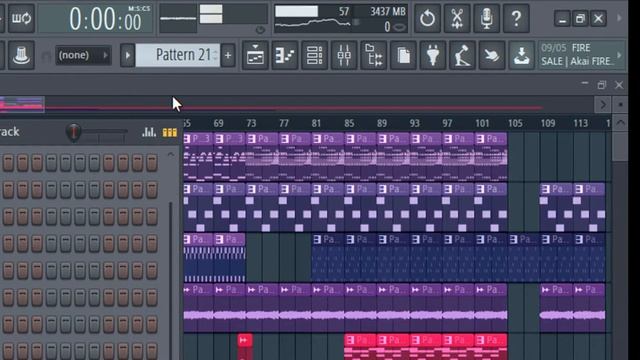Viewport: 640px width, 360px height.
Task: Collapse channel rack with up chevron
Action: pyautogui.click(x=171, y=155)
